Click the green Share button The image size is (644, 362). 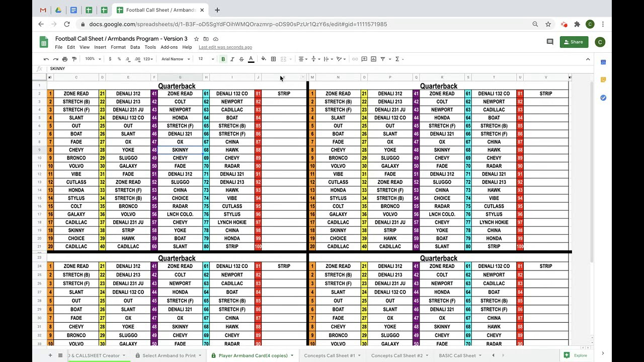point(574,42)
